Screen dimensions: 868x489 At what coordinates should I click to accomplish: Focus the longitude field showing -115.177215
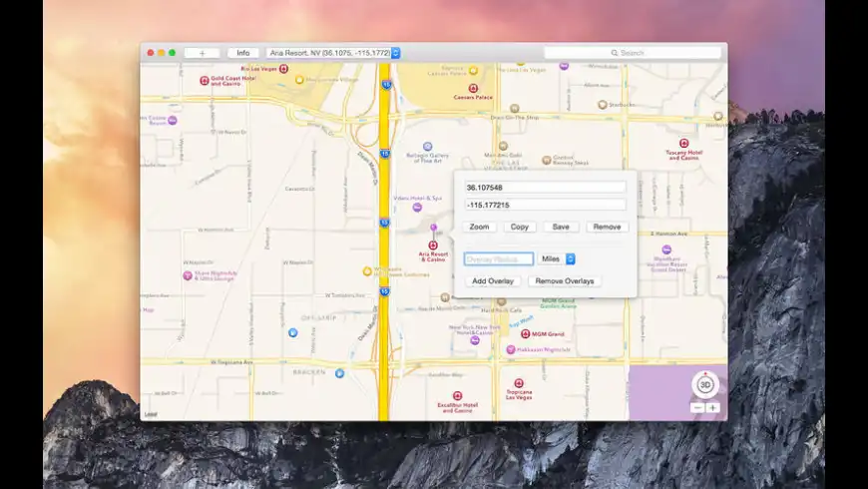[546, 205]
